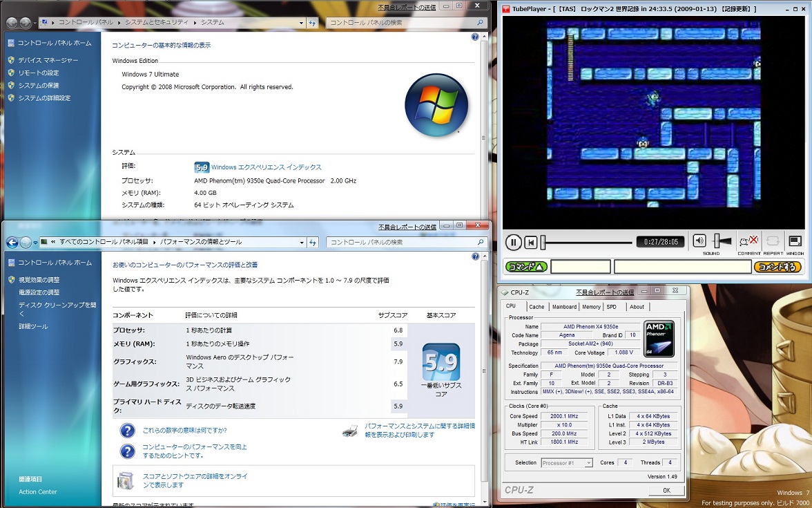The image size is (812, 508).
Task: Open システムの詳細設定 in the sidebar
Action: tap(44, 98)
